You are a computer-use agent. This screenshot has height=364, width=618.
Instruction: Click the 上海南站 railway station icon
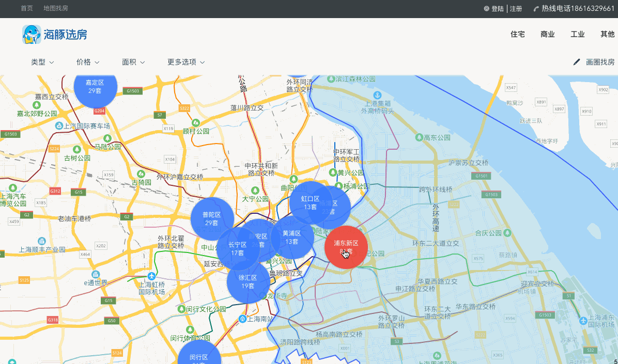coord(242,319)
